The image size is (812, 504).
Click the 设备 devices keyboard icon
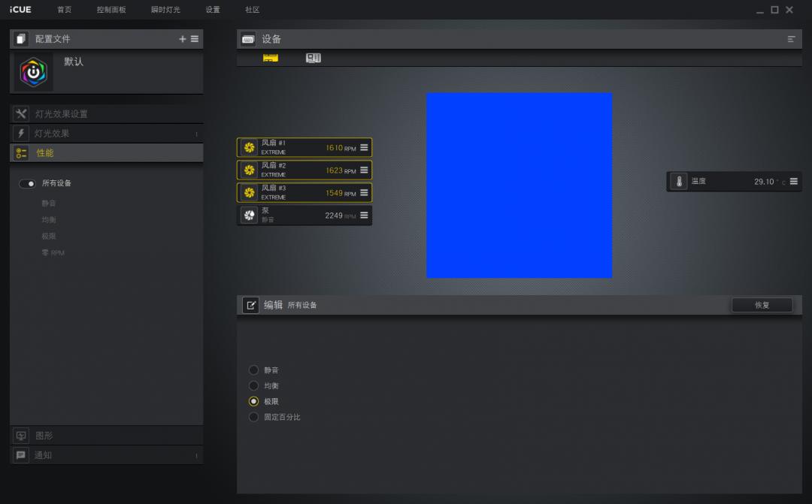[x=248, y=39]
